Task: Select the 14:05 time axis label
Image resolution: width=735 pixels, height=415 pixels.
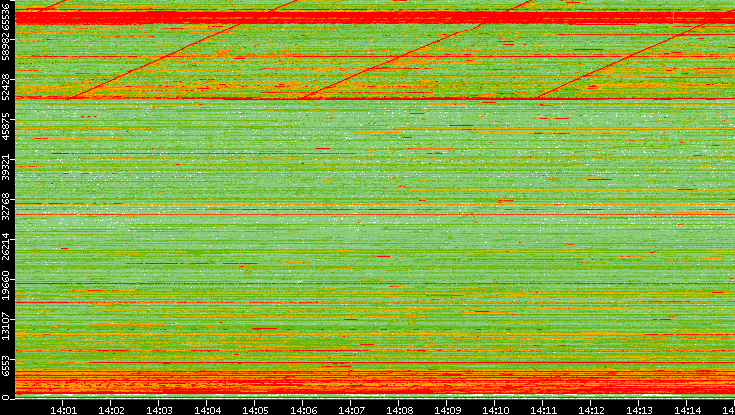Action: 255,410
